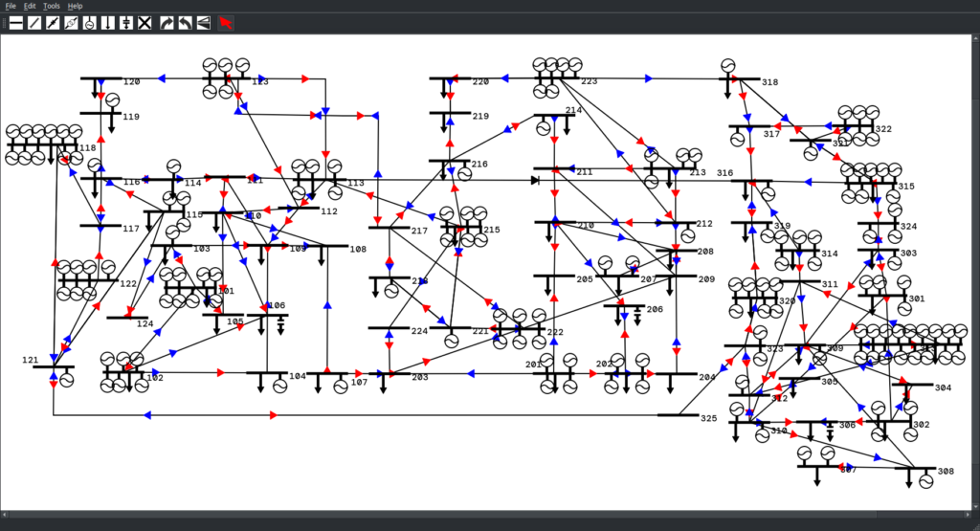Screen dimensions: 980x531
Task: Open the Help menu
Action: [75, 6]
